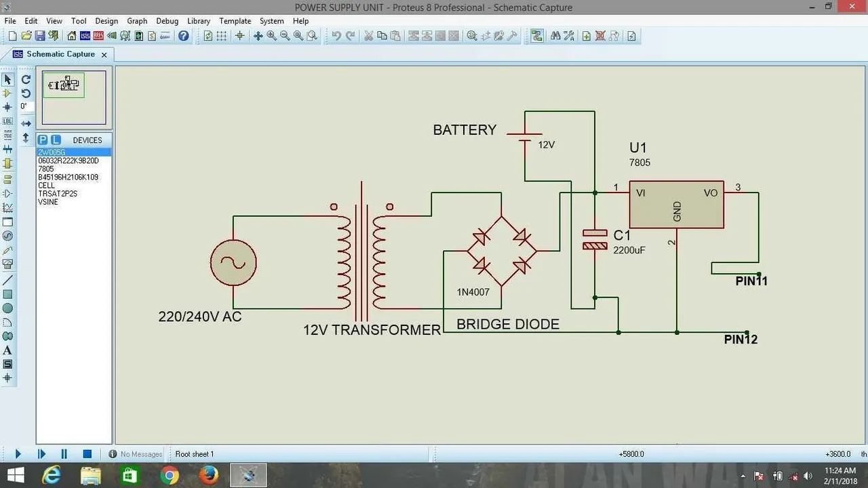868x488 pixels.
Task: Open the Help question mark icon
Action: tap(183, 36)
